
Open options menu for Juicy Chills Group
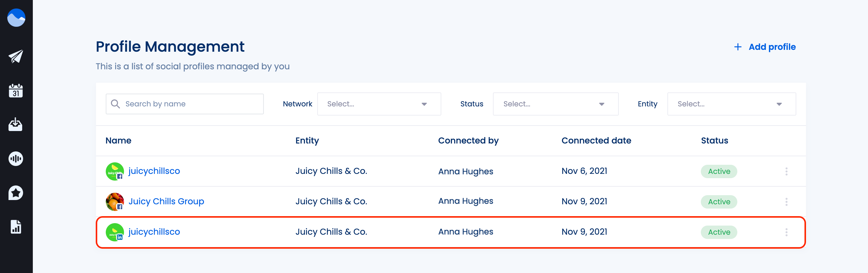point(787,202)
